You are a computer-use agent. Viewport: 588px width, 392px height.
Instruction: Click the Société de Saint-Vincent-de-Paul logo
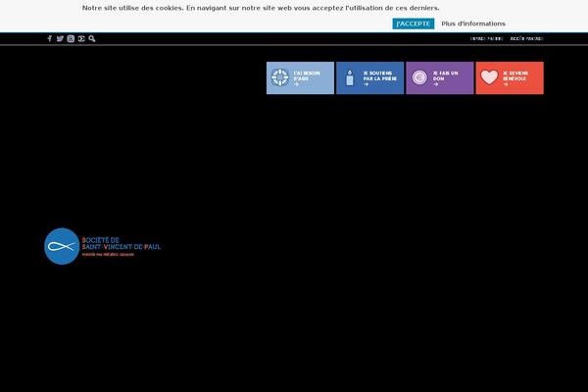102,246
